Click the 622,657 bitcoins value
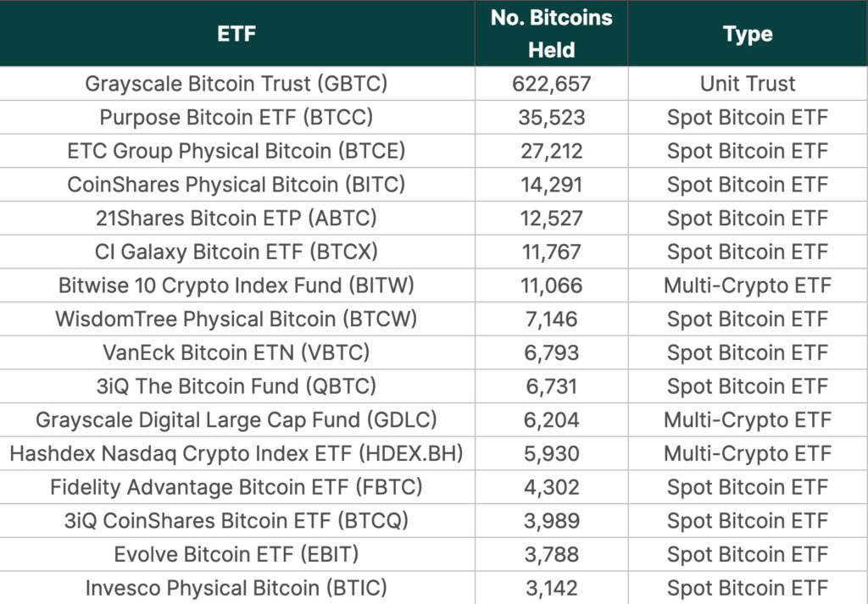Image resolution: width=868 pixels, height=604 pixels. pyautogui.click(x=551, y=84)
